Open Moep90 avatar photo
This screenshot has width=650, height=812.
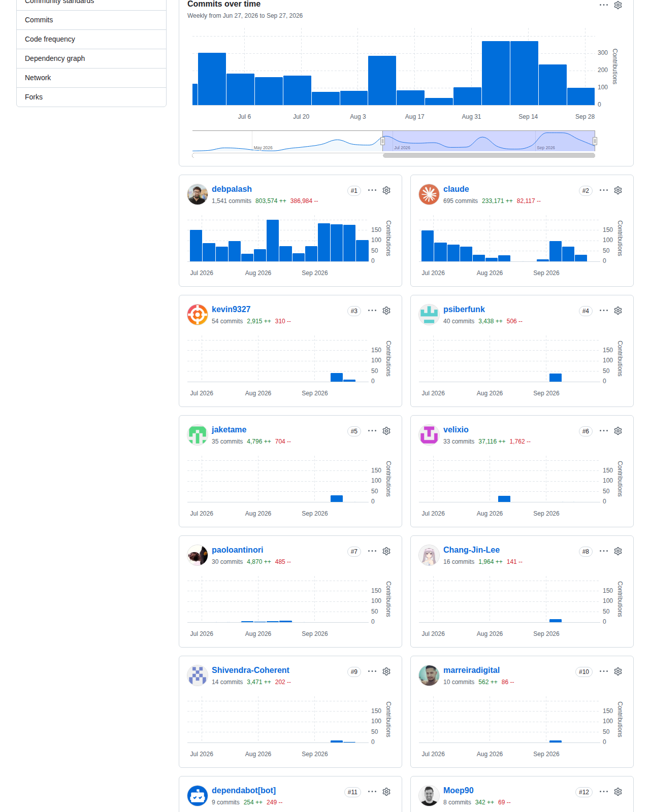point(429,796)
